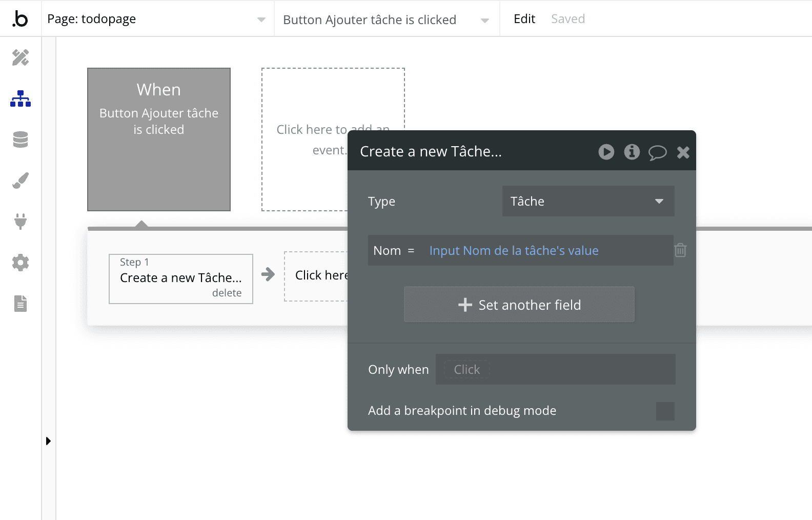Viewport: 812px width, 520px height.
Task: Open the Styles tab brush icon
Action: tap(21, 181)
